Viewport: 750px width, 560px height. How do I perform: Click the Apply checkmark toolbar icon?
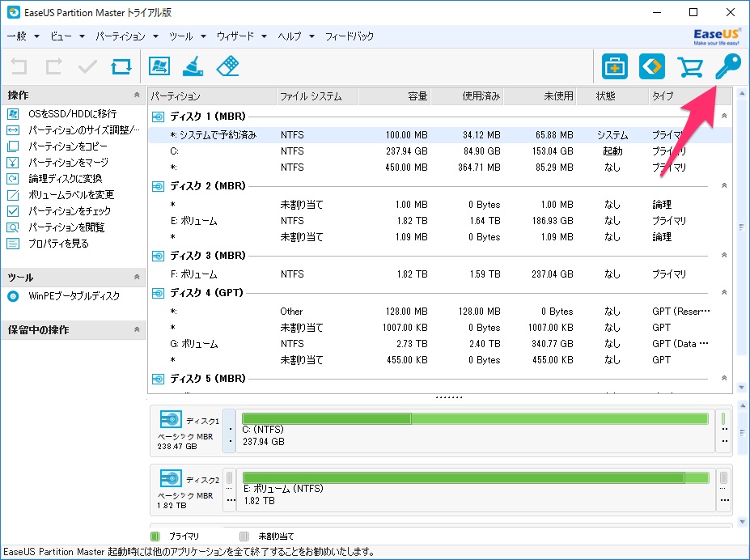(87, 66)
